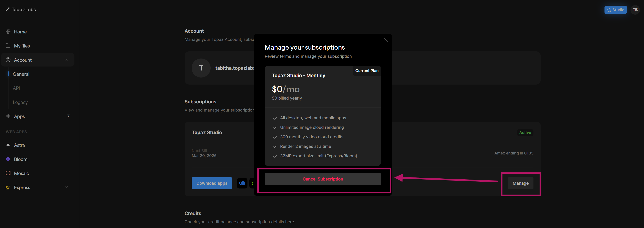Launch the Bloom web app
The image size is (644, 228).
coord(21,159)
